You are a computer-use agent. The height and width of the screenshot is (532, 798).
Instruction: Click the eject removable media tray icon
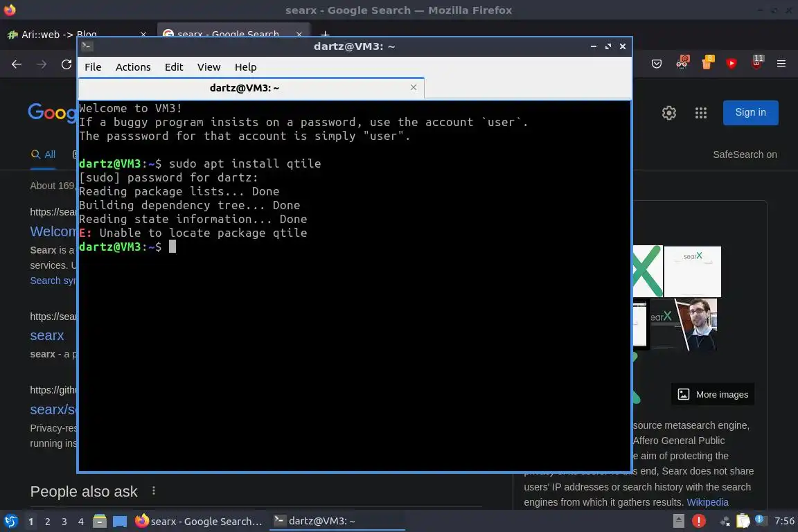point(678,522)
